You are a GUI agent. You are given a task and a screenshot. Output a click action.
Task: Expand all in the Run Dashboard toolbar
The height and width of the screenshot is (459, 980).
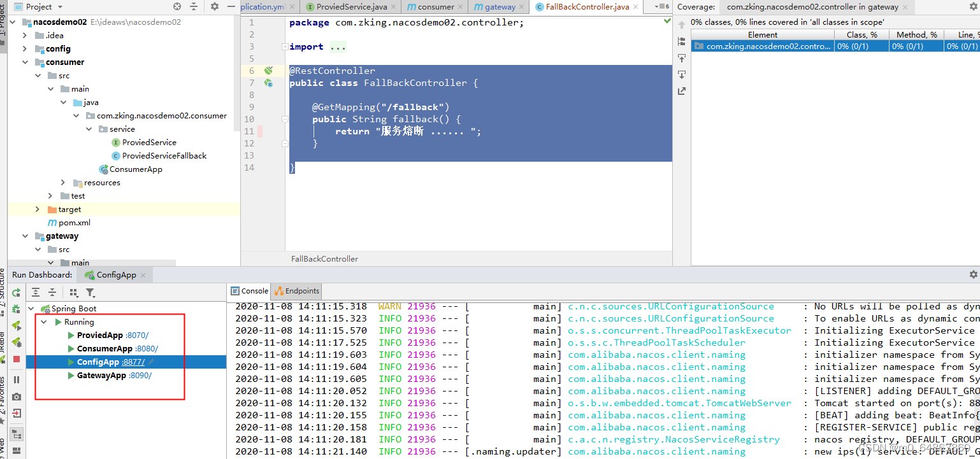coord(36,292)
